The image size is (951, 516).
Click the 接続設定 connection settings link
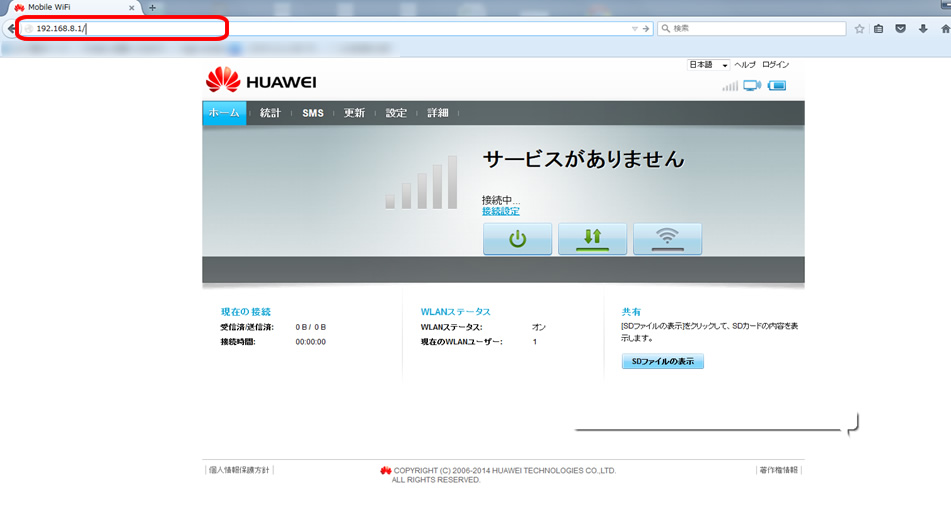click(501, 211)
